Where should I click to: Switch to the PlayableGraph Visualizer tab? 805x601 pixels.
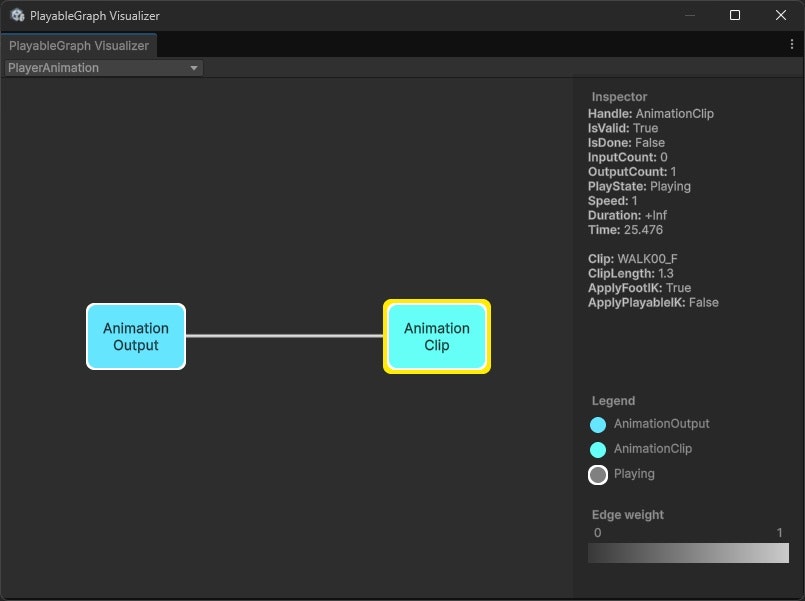pyautogui.click(x=79, y=45)
